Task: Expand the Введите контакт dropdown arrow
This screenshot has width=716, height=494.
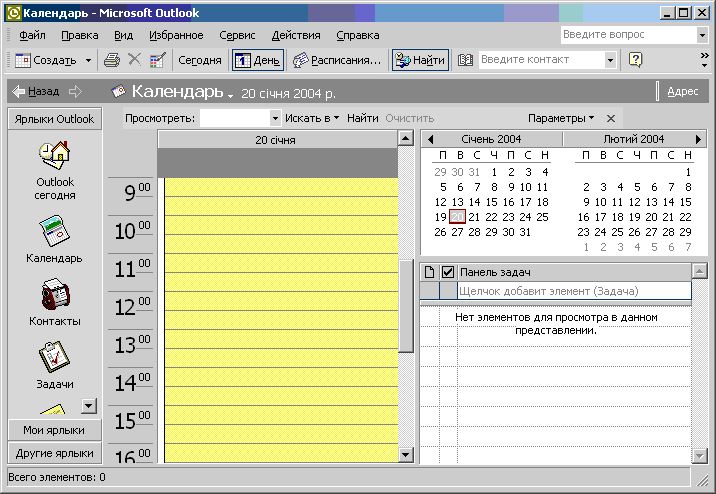Action: click(610, 60)
